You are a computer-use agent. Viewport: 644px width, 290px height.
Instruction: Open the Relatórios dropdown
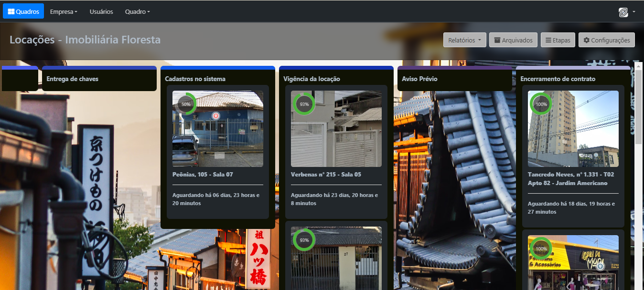pos(464,40)
